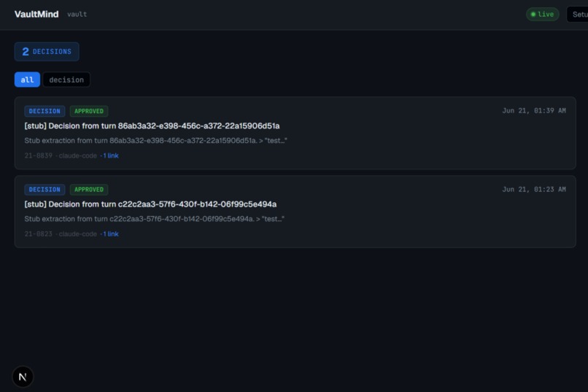Click the 2 Decisions counter badge

tap(47, 51)
